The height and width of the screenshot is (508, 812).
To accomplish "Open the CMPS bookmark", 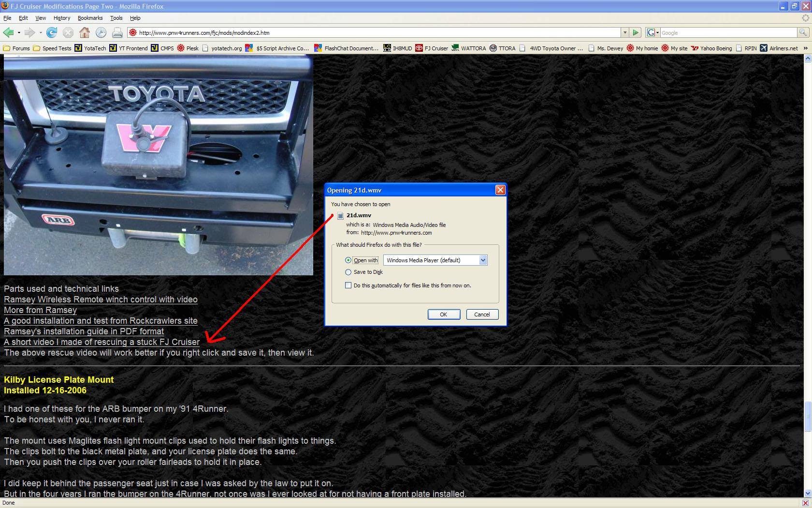I will coord(162,48).
